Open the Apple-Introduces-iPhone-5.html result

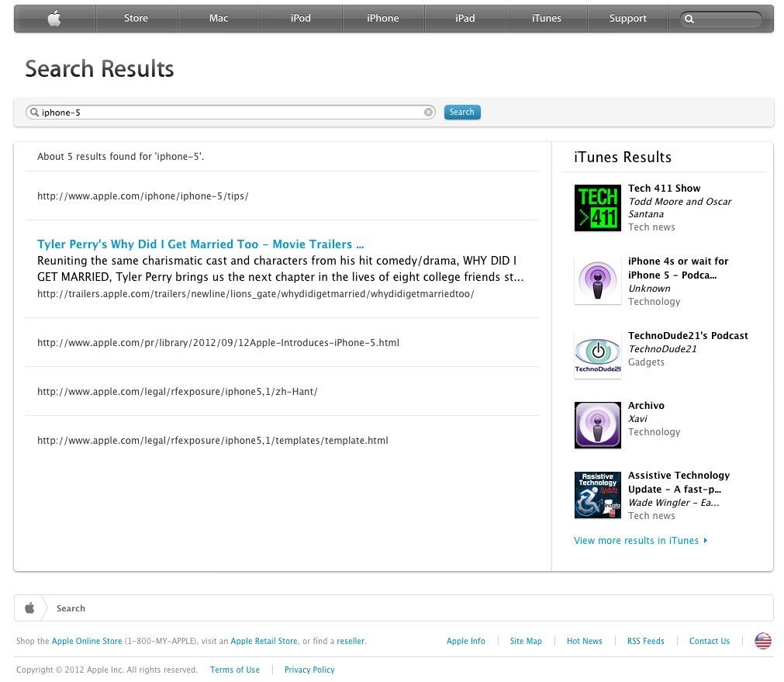point(218,343)
